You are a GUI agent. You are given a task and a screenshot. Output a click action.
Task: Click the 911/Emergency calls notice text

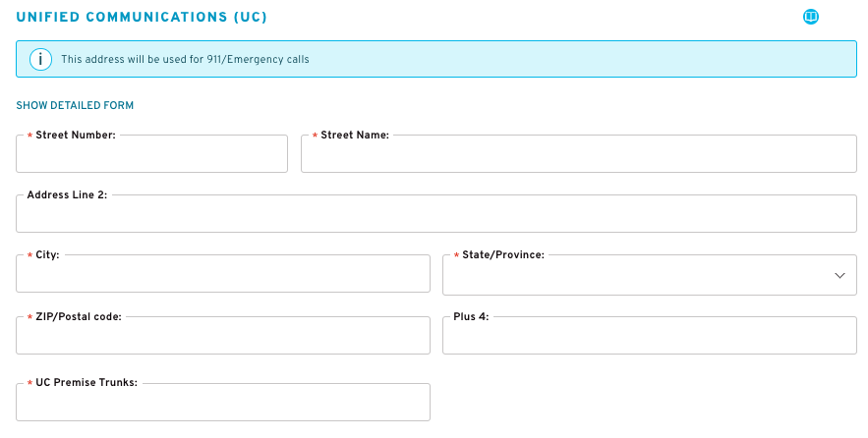[x=185, y=59]
